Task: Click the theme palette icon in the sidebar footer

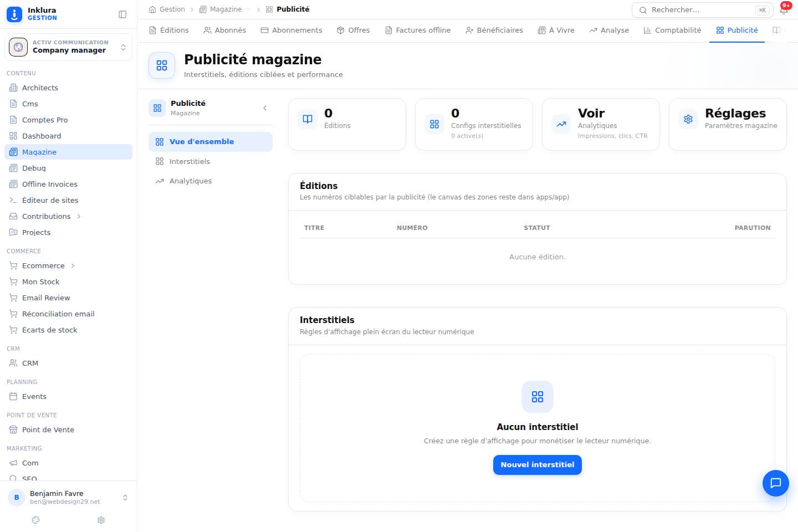Action: 36,520
